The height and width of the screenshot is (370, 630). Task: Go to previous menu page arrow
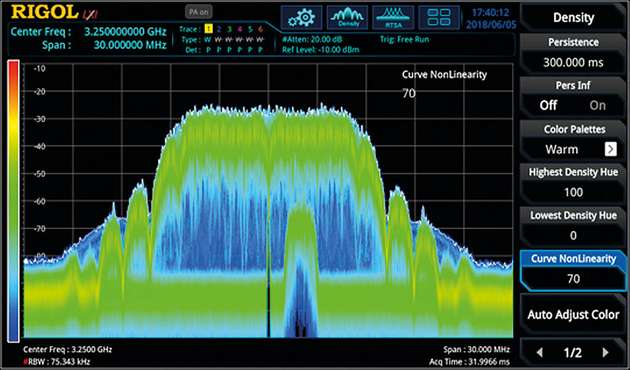click(540, 353)
